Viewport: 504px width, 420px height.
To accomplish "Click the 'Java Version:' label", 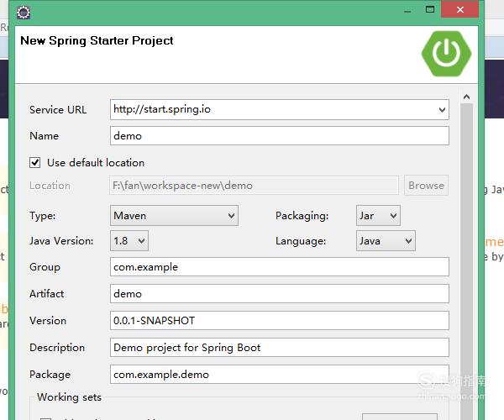I will [61, 241].
